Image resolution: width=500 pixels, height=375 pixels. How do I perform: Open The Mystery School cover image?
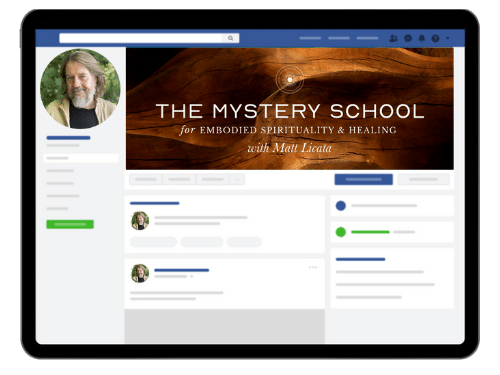click(x=290, y=109)
